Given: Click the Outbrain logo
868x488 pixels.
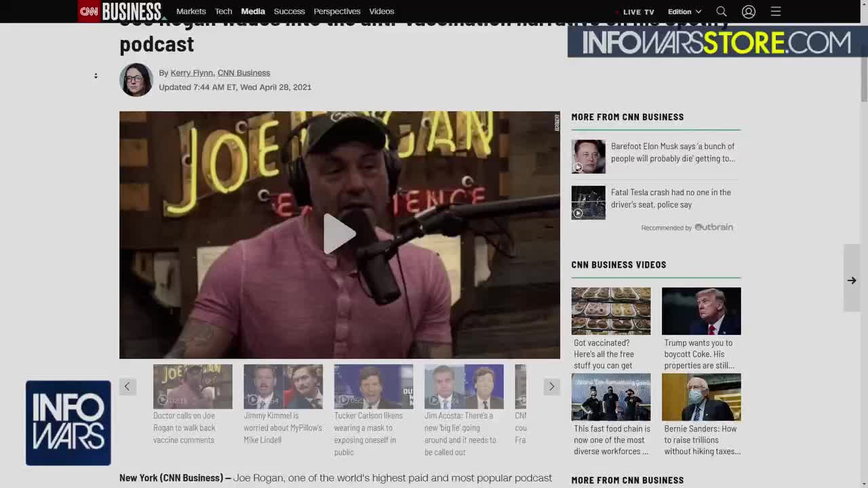Looking at the screenshot, I should pyautogui.click(x=714, y=227).
